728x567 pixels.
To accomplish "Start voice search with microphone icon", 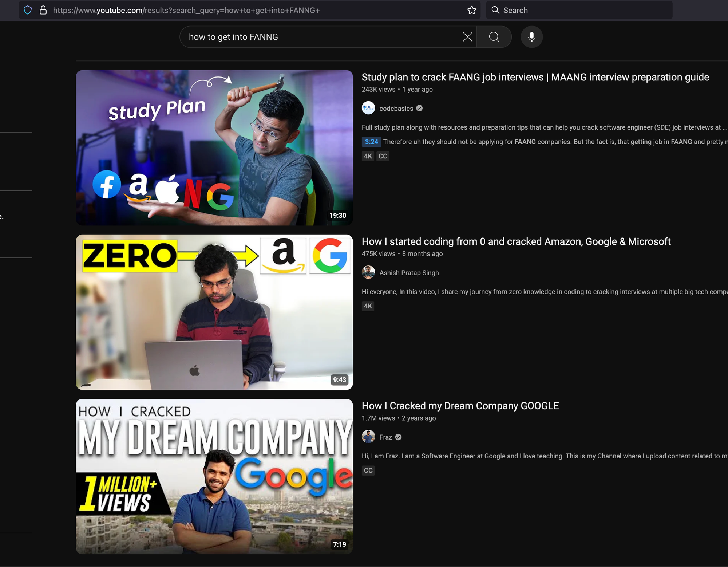I will coord(531,37).
